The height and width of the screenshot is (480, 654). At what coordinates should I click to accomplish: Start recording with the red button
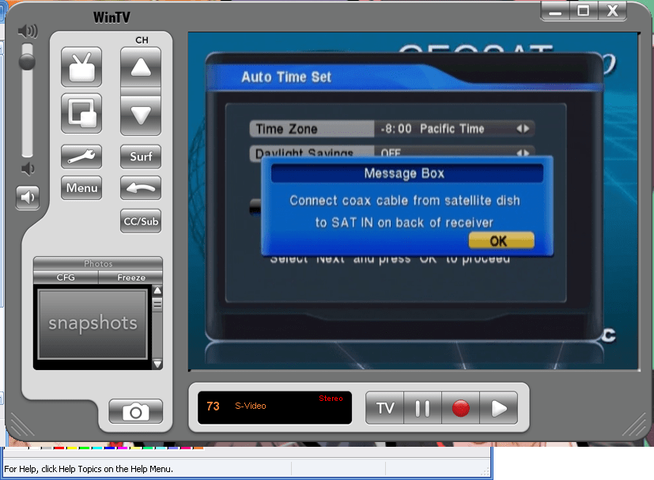[460, 408]
